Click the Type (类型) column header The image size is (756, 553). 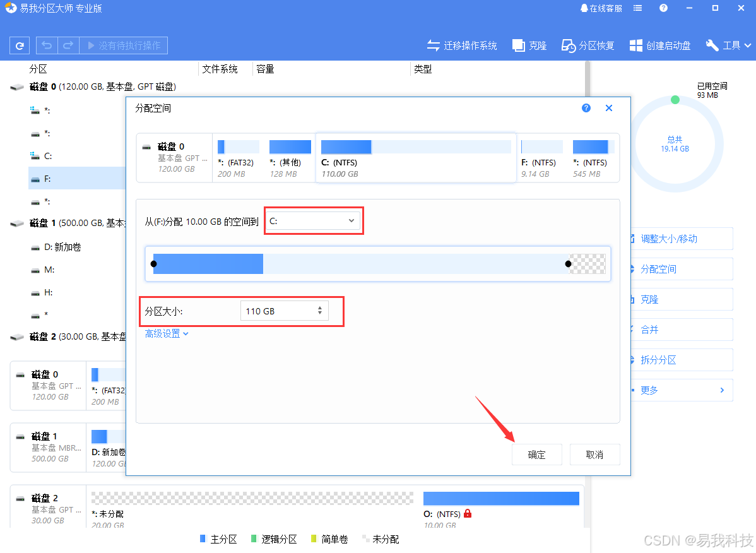click(x=423, y=69)
